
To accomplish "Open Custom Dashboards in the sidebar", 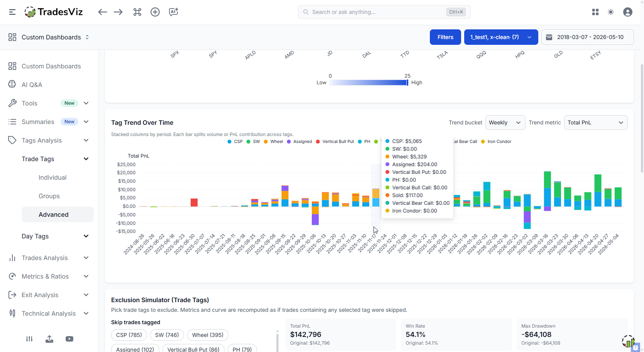I will pos(51,66).
